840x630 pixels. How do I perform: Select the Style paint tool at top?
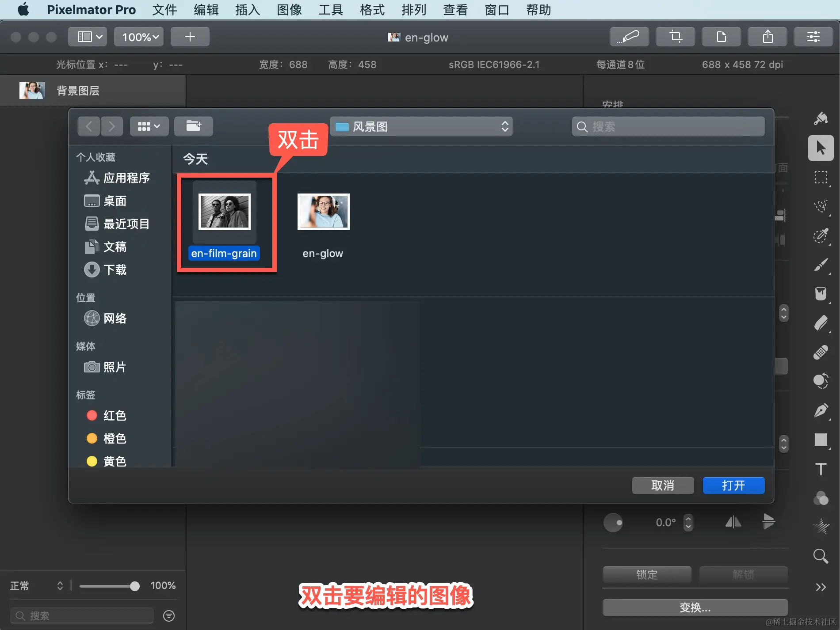[821, 118]
